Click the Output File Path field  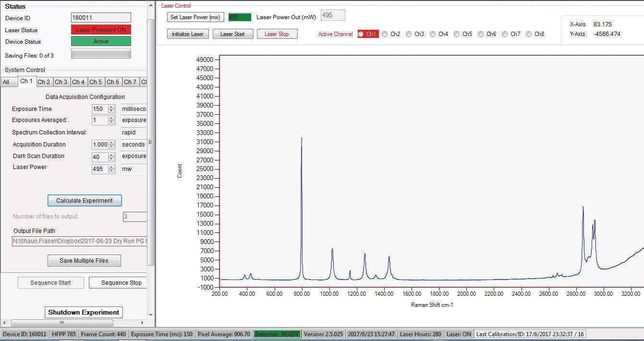pyautogui.click(x=79, y=241)
